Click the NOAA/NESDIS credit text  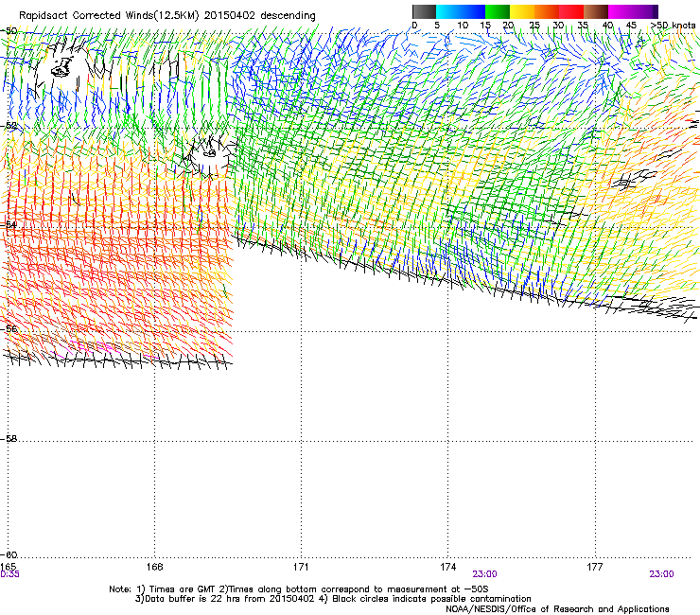tap(557, 609)
